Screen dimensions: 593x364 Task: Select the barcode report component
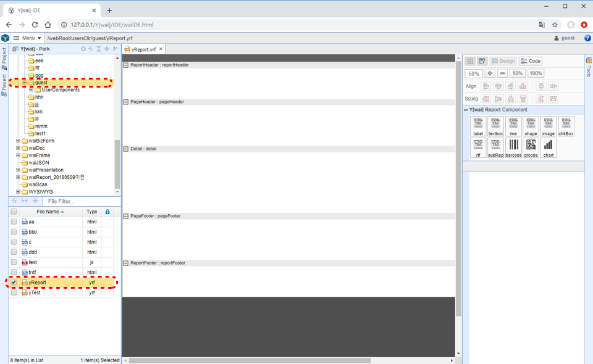point(513,147)
